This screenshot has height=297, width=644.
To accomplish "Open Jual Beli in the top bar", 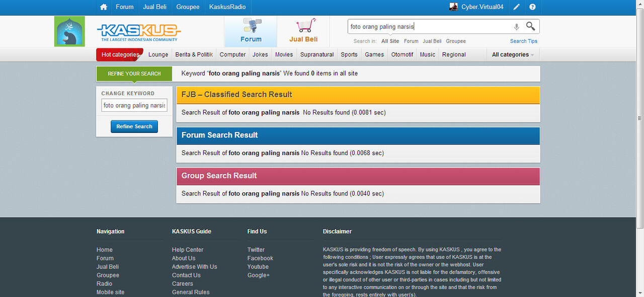I will pyautogui.click(x=155, y=7).
